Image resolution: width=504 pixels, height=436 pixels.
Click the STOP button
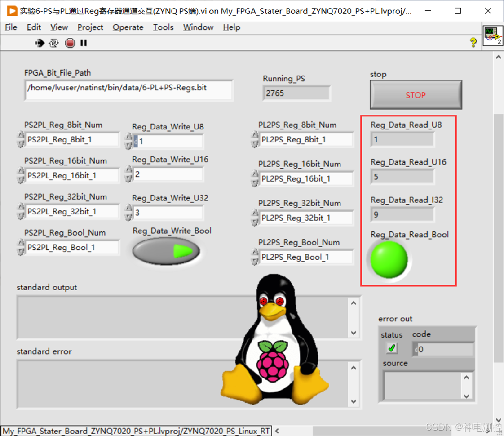(x=416, y=95)
